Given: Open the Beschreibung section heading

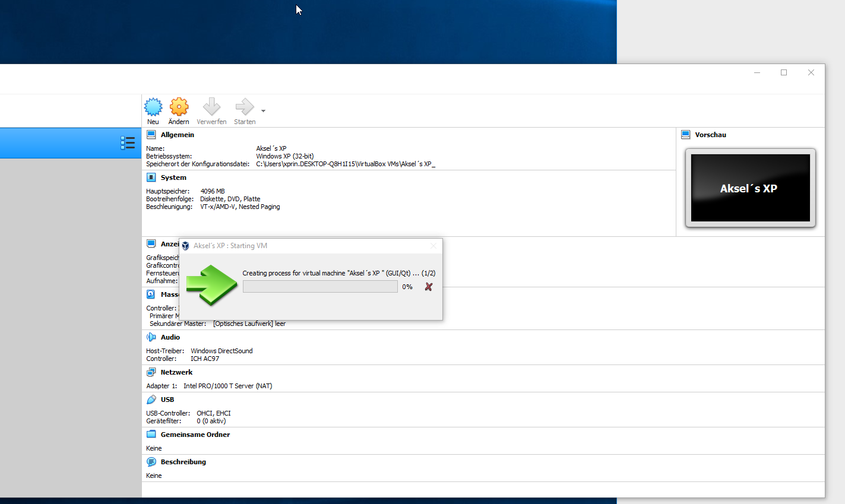Looking at the screenshot, I should 183,462.
